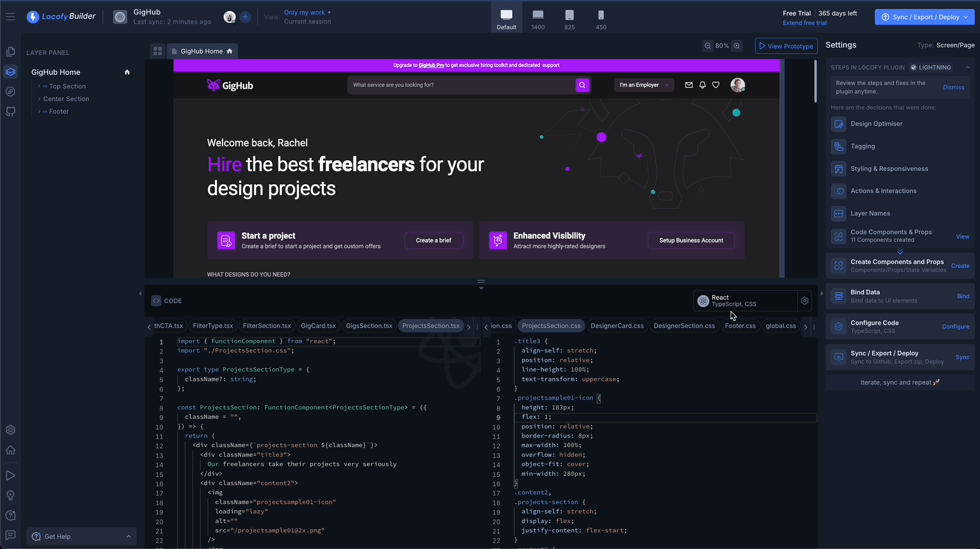Viewport: 980px width, 549px height.
Task: Open the I'm an Employer dropdown
Action: click(644, 85)
